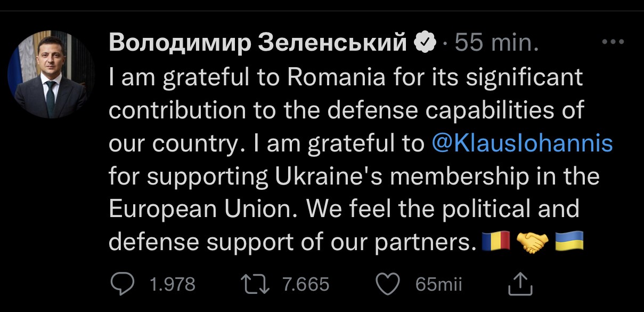The height and width of the screenshot is (312, 644).
Task: Click the 65mii likes count
Action: [438, 284]
